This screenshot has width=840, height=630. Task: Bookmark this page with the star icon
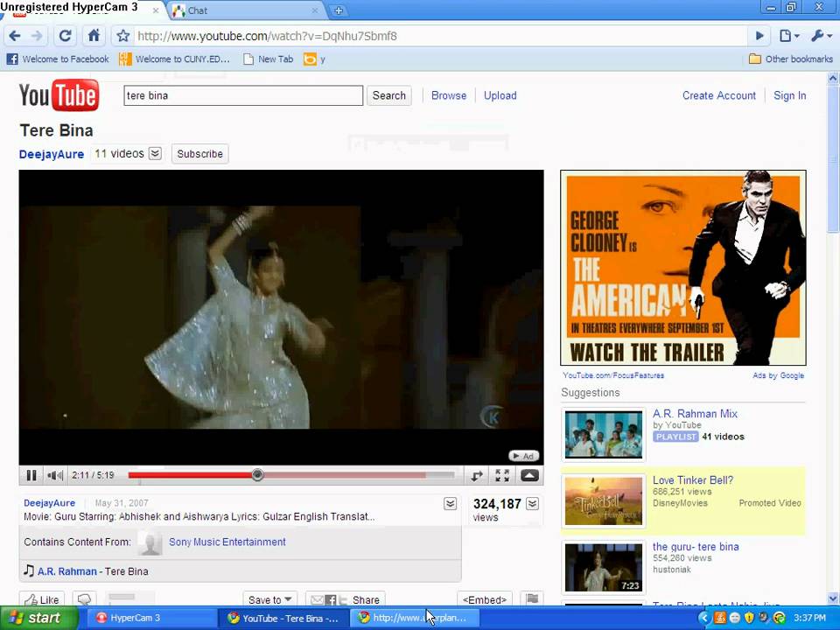pyautogui.click(x=123, y=36)
